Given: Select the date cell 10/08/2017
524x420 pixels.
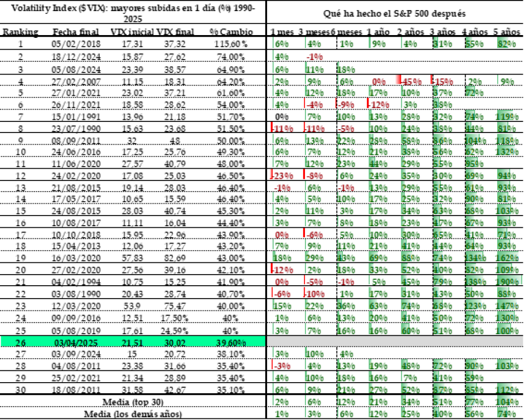Looking at the screenshot, I should [76, 223].
